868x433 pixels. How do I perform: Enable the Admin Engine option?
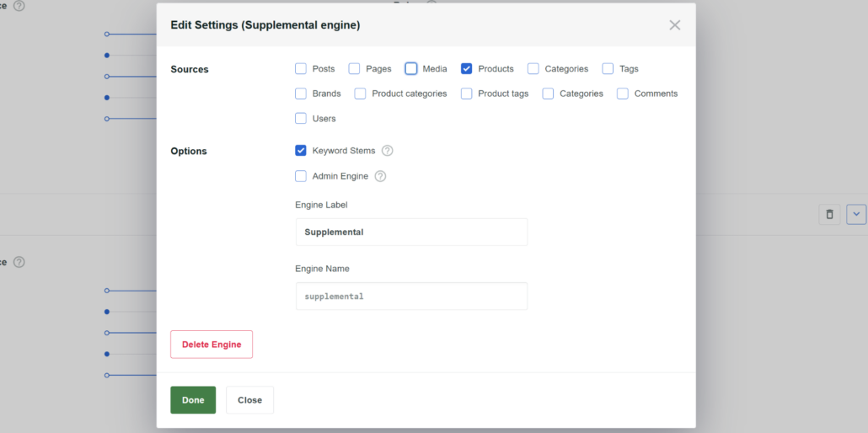(301, 176)
